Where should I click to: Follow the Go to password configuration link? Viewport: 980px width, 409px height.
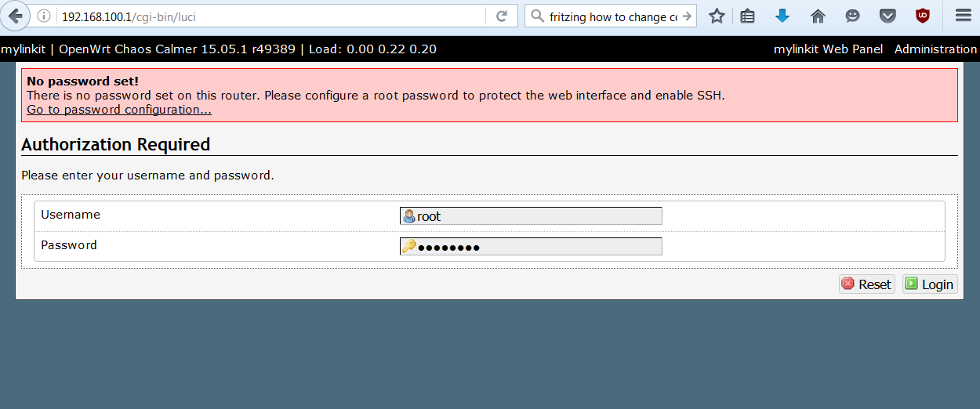click(119, 110)
